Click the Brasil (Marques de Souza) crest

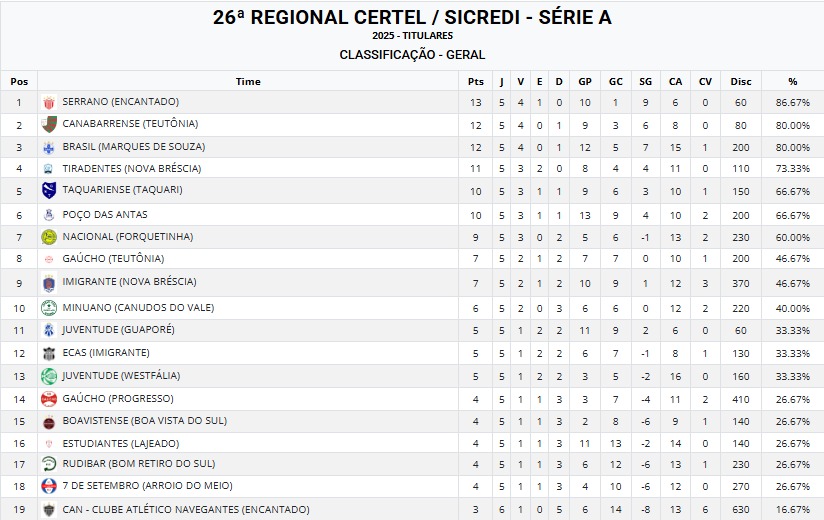click(49, 147)
